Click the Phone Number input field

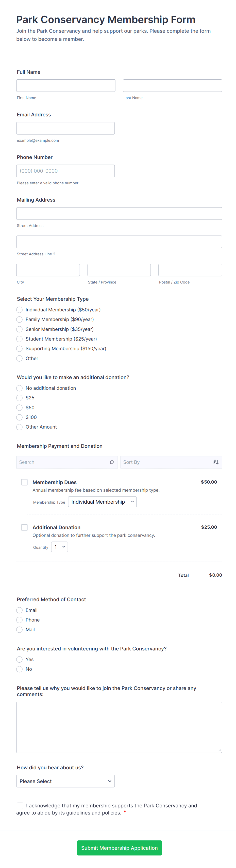[65, 171]
